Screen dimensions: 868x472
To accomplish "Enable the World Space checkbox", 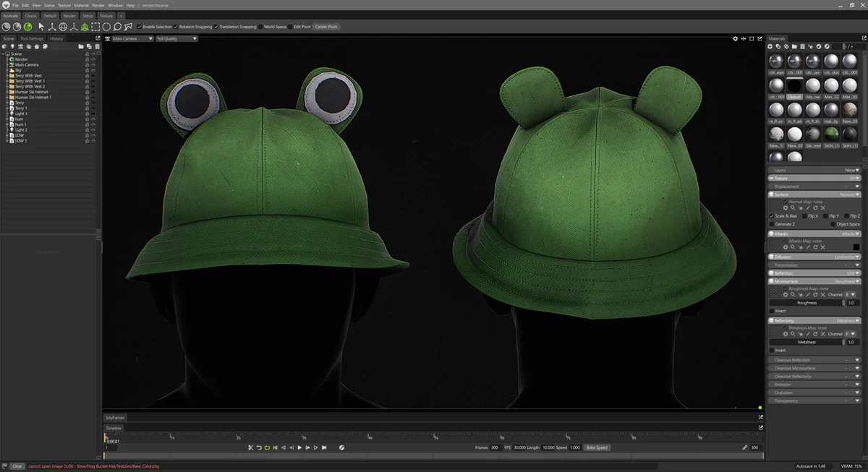I will [x=260, y=27].
